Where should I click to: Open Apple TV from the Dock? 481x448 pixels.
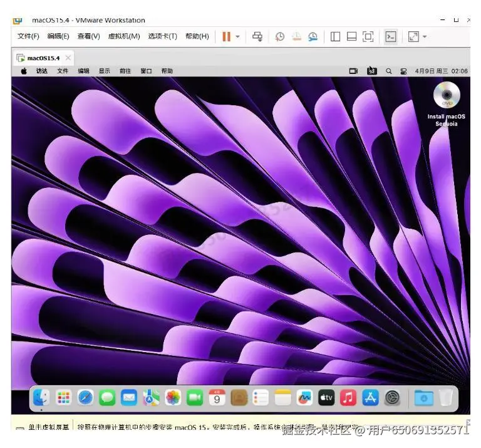pos(326,397)
